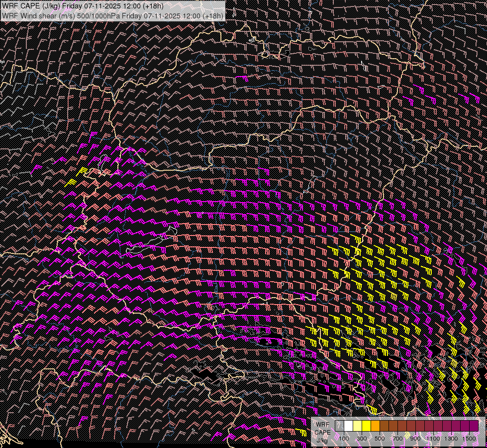487x448 pixels.
Task: Click the 1300 label on color scale
Action: (451, 439)
